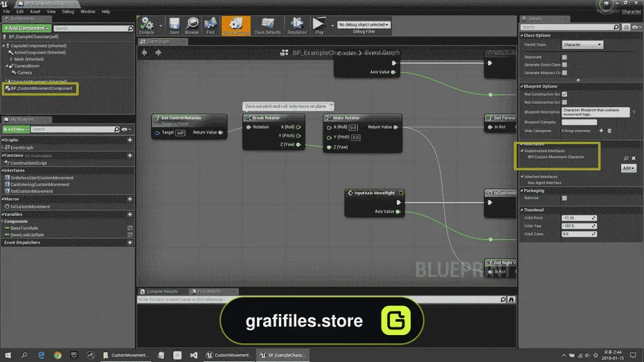Open Class Defaults from the toolbar
Screen dimensions: 644x362
(x=267, y=26)
